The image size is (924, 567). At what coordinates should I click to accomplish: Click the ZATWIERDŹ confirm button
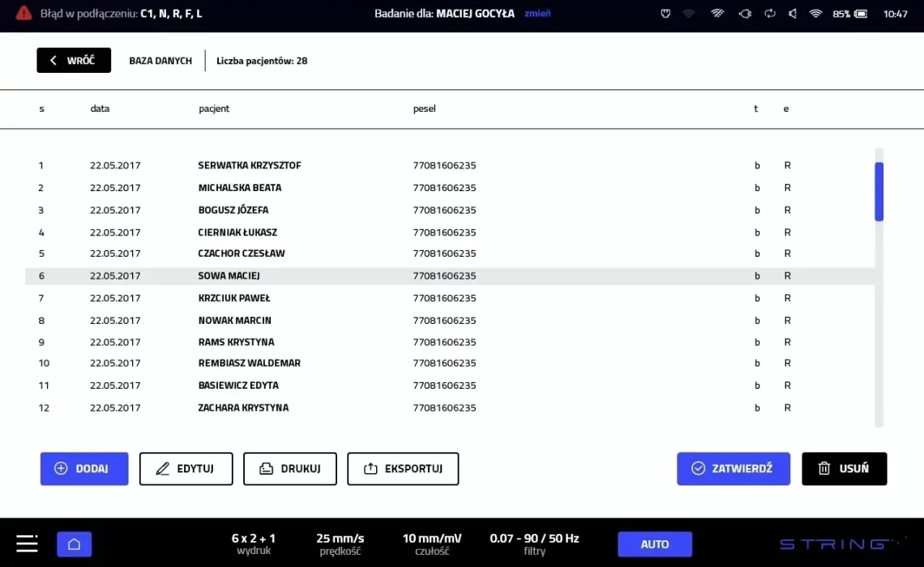(x=733, y=468)
